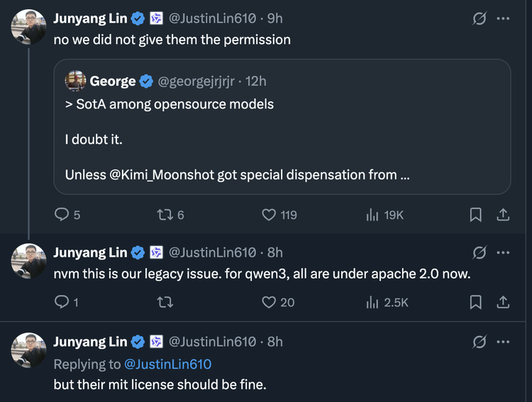Open more options on first tweet
The image size is (532, 402).
(502, 18)
